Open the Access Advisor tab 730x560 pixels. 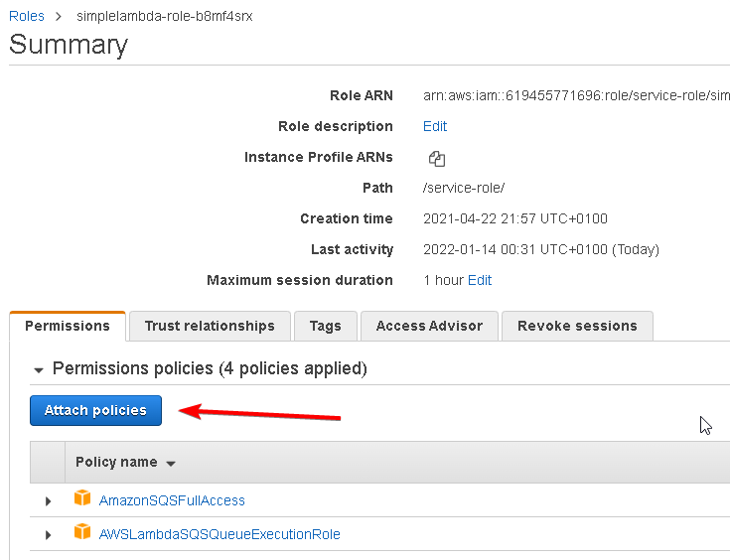pos(429,326)
